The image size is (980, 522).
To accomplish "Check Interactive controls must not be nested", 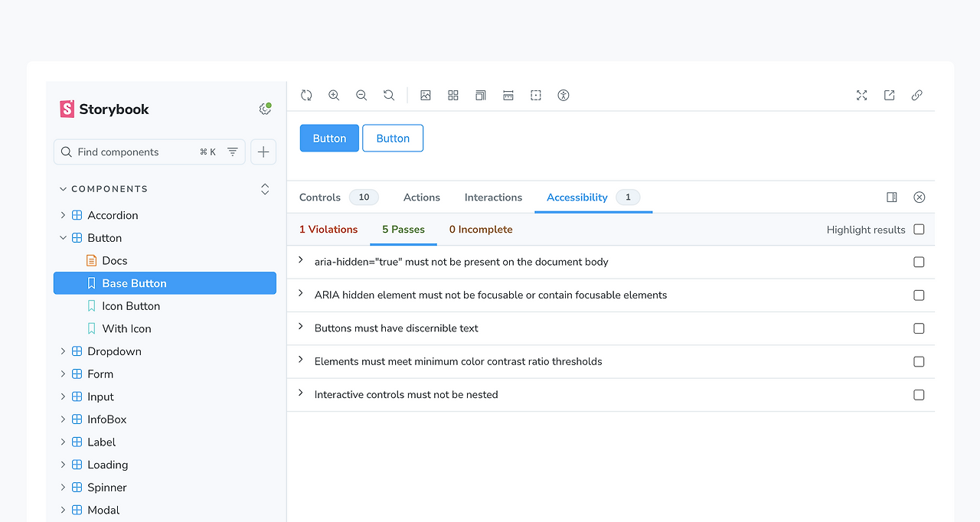I will click(920, 395).
